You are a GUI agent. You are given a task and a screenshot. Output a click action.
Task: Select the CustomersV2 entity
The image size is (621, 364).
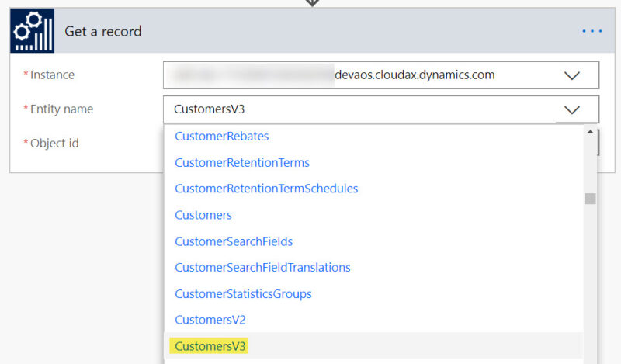coord(210,320)
